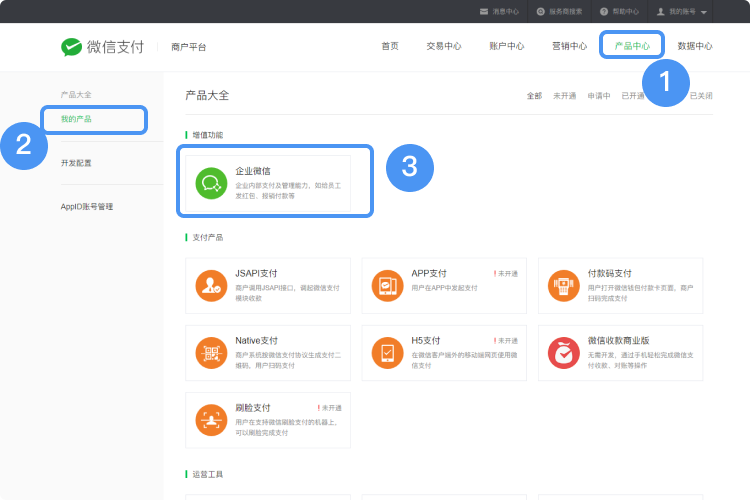Click the 运营工具 section heading
Screen dimensions: 750x500
[208, 474]
